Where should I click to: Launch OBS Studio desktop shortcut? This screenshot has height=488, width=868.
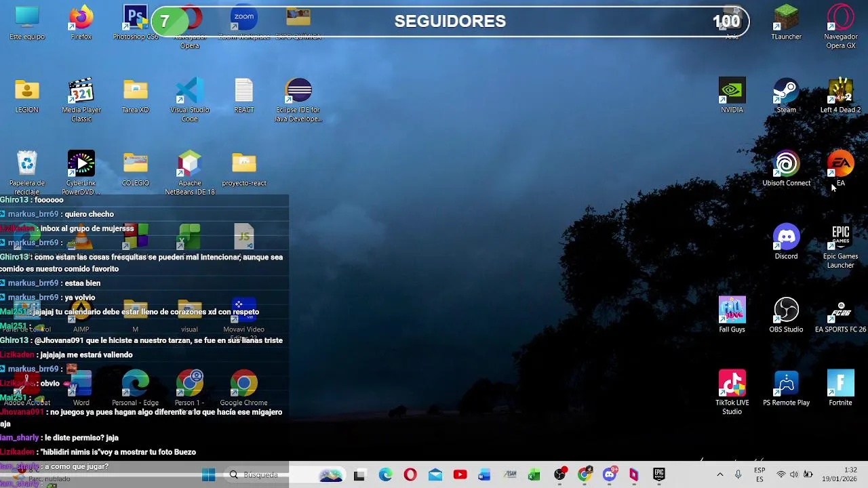click(x=787, y=315)
